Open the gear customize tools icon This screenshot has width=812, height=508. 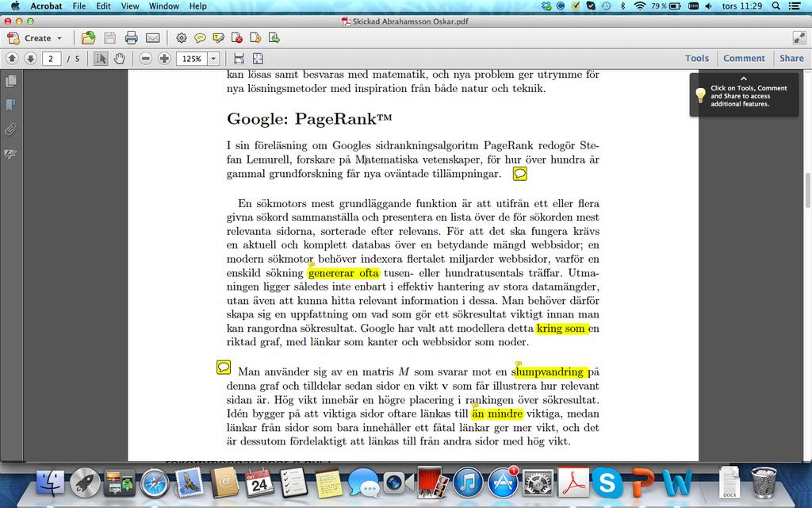[182, 38]
